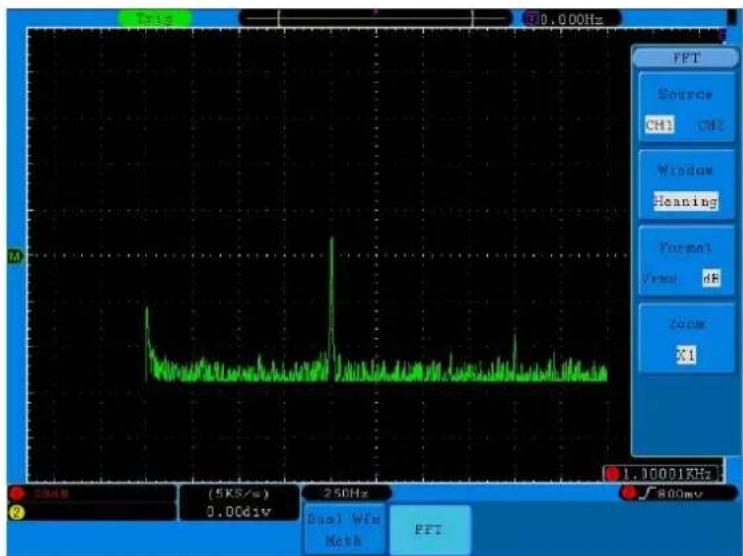Image resolution: width=743 pixels, height=556 pixels.
Task: Click the Window menu label
Action: click(685, 170)
